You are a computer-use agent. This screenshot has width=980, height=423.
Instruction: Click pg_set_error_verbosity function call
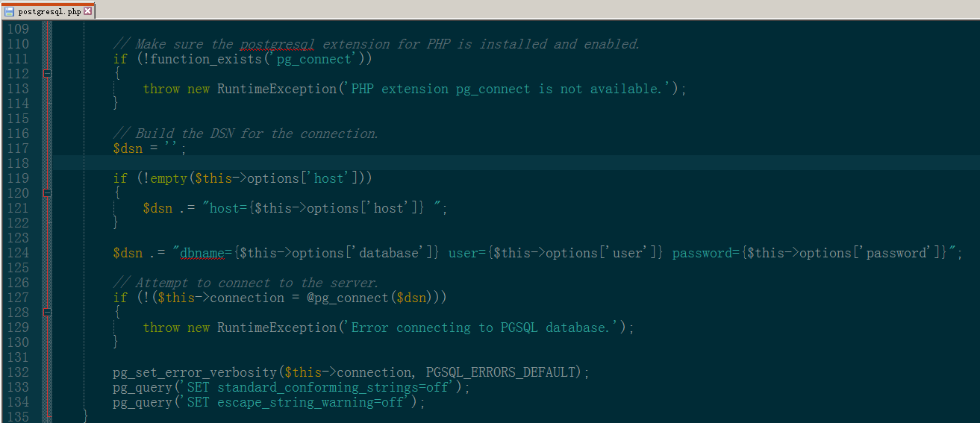pos(195,372)
